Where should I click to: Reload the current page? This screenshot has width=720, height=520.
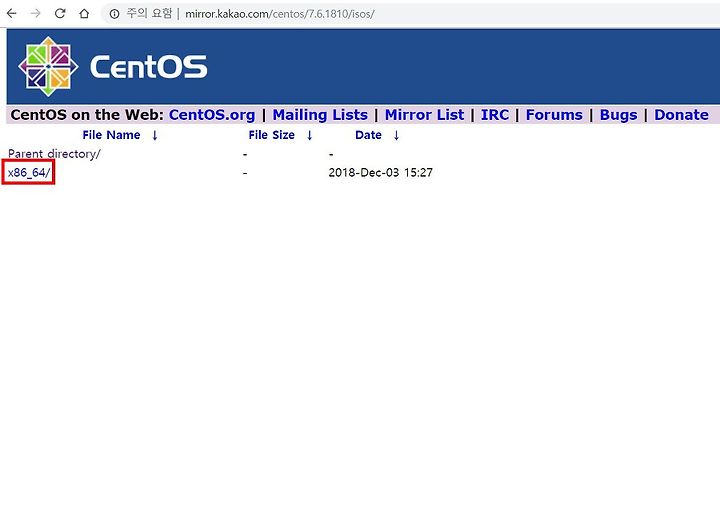coord(60,14)
